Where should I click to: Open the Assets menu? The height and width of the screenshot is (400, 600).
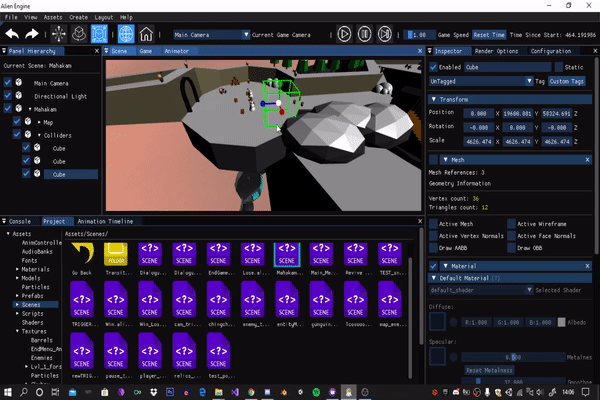(53, 17)
